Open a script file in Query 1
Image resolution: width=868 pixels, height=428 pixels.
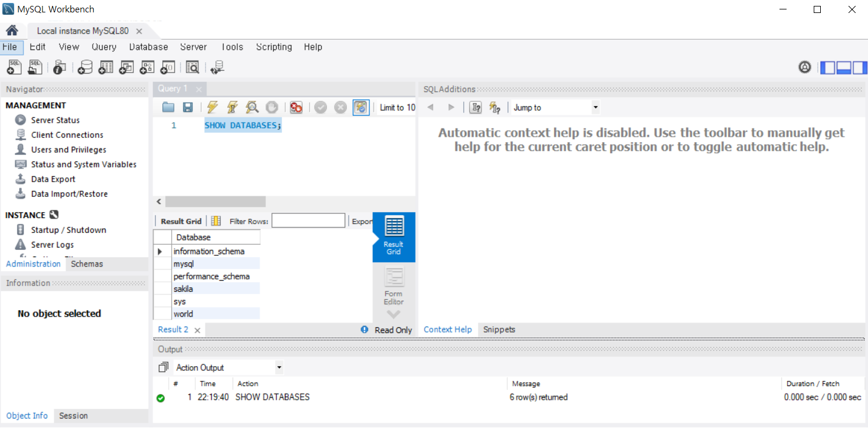169,107
